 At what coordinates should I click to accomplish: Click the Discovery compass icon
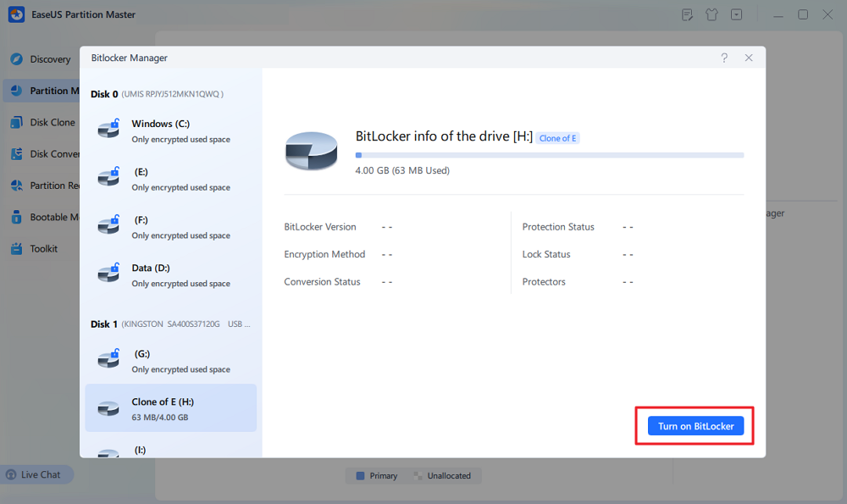click(17, 59)
